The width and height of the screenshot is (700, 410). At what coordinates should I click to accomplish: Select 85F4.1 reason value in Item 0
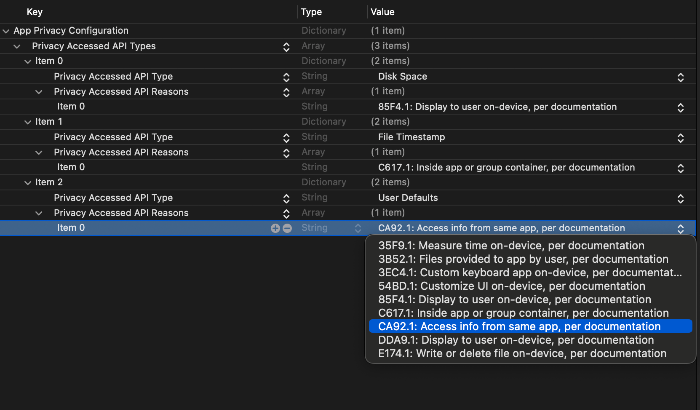point(497,107)
